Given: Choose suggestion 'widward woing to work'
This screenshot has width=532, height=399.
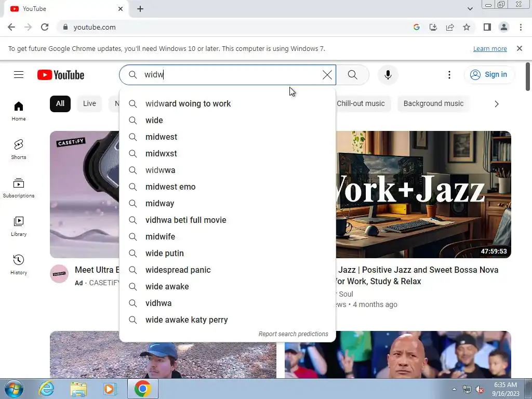Looking at the screenshot, I should (x=228, y=103).
